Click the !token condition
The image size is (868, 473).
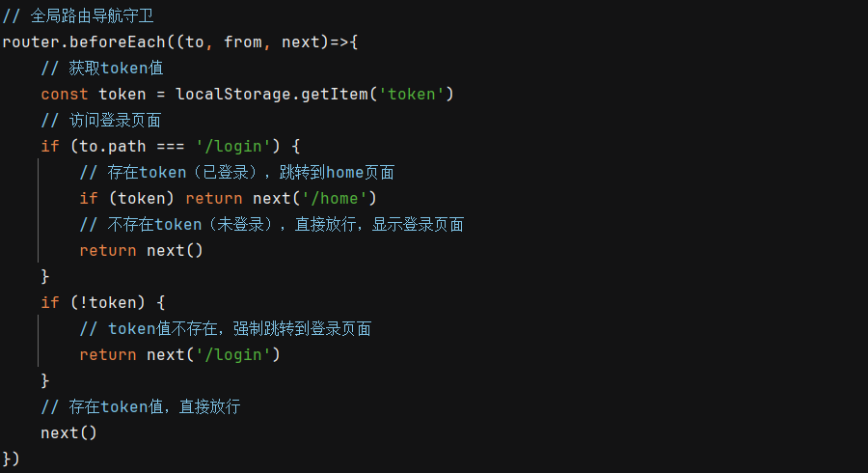pos(108,302)
